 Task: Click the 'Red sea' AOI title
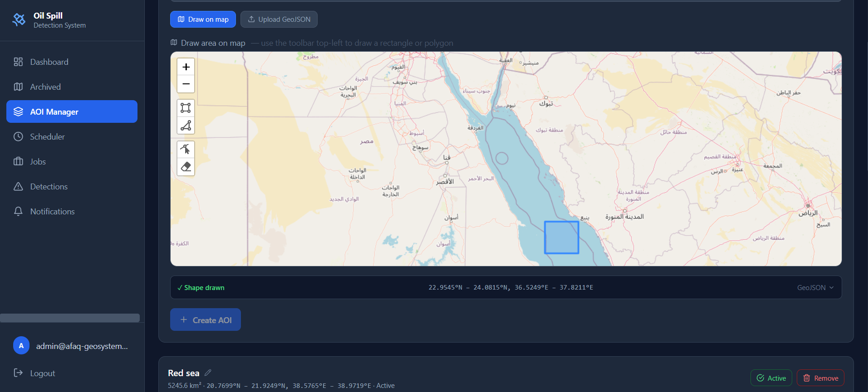tap(184, 373)
